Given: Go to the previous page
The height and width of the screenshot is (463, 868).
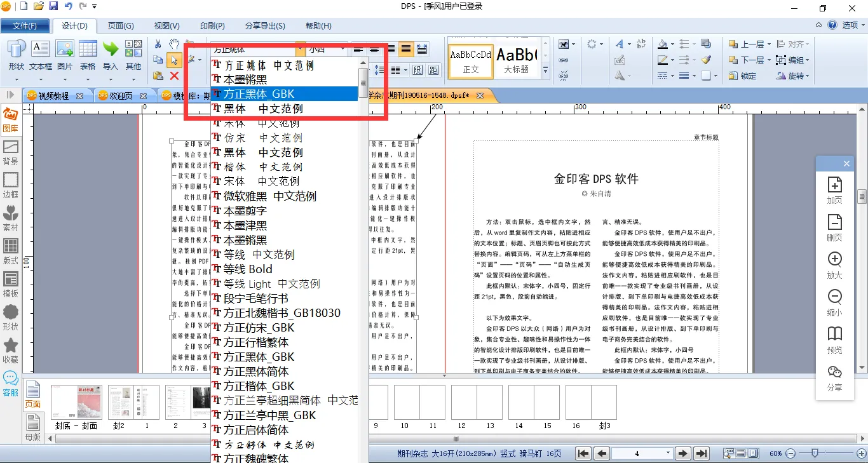Looking at the screenshot, I should pos(601,453).
